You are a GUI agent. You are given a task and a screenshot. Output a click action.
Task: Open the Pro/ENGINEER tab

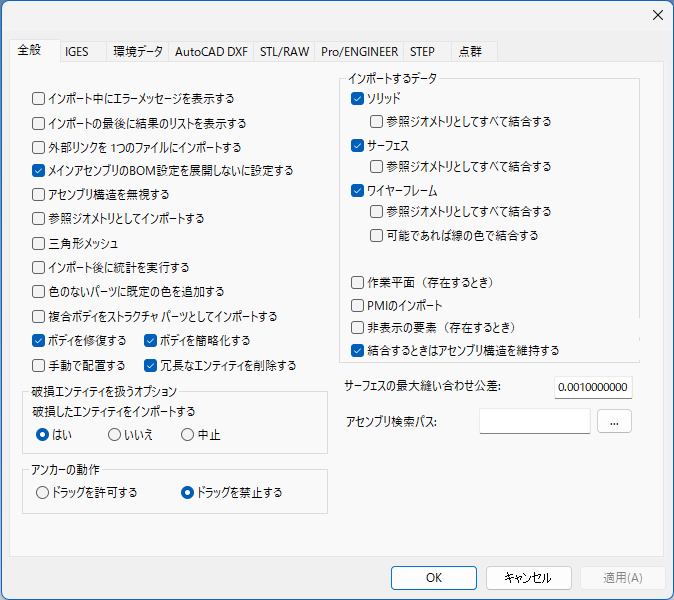pyautogui.click(x=359, y=52)
